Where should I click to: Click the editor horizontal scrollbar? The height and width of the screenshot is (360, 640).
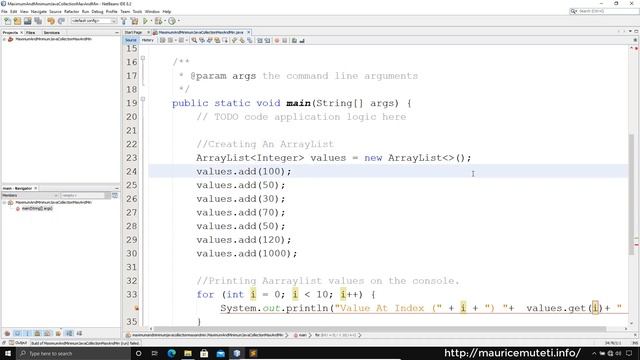(380, 329)
